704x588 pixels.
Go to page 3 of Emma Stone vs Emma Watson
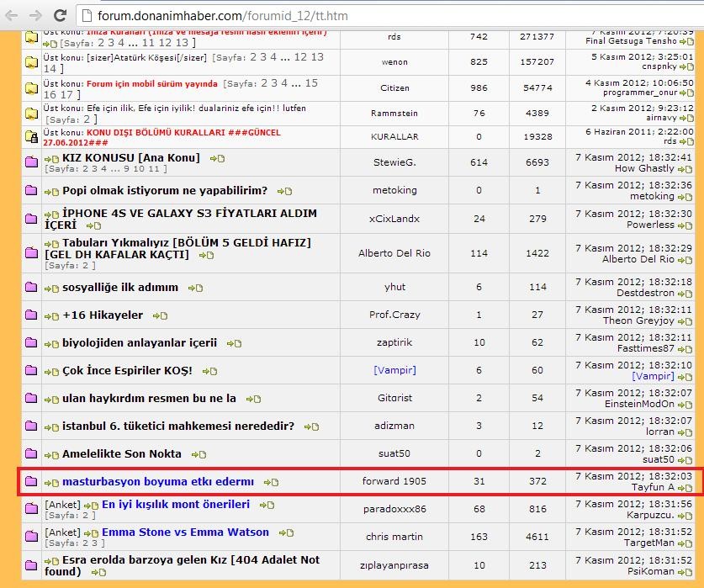[96, 543]
